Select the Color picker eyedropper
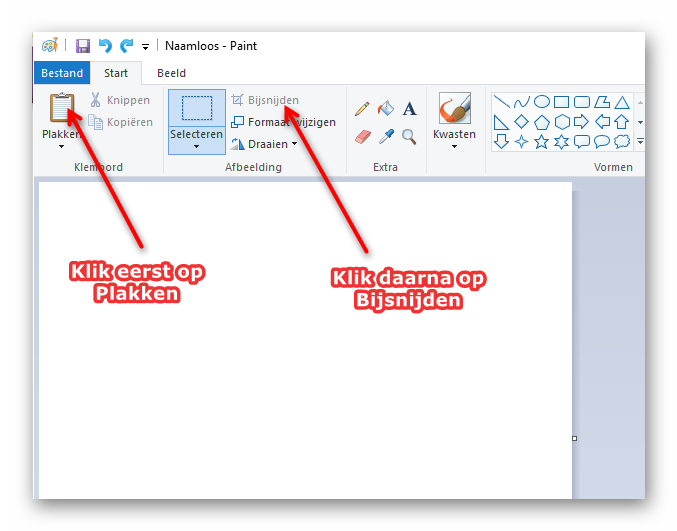Screen dimensions: 677x531 point(385,135)
